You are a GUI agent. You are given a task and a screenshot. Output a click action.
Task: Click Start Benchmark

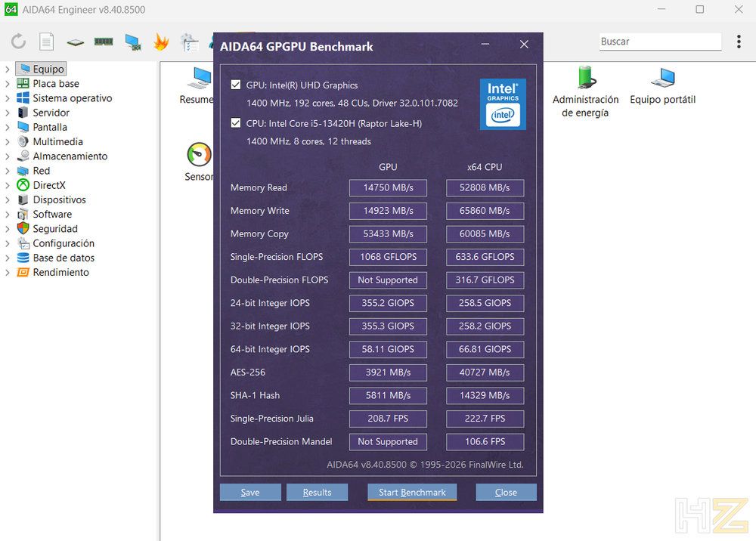pyautogui.click(x=412, y=493)
